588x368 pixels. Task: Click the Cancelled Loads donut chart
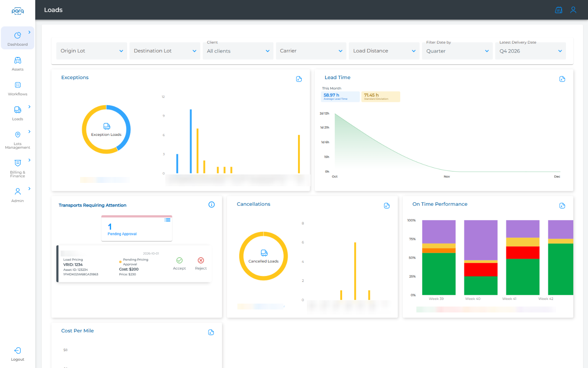(x=263, y=256)
